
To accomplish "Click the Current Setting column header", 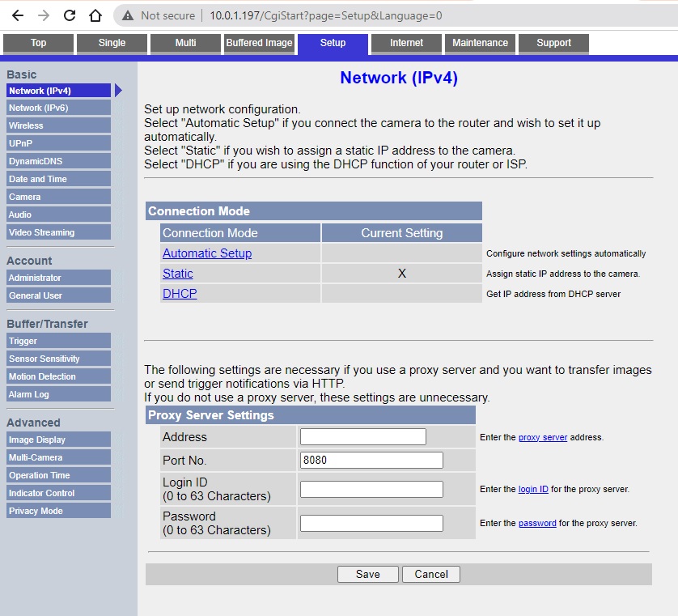I will point(401,233).
